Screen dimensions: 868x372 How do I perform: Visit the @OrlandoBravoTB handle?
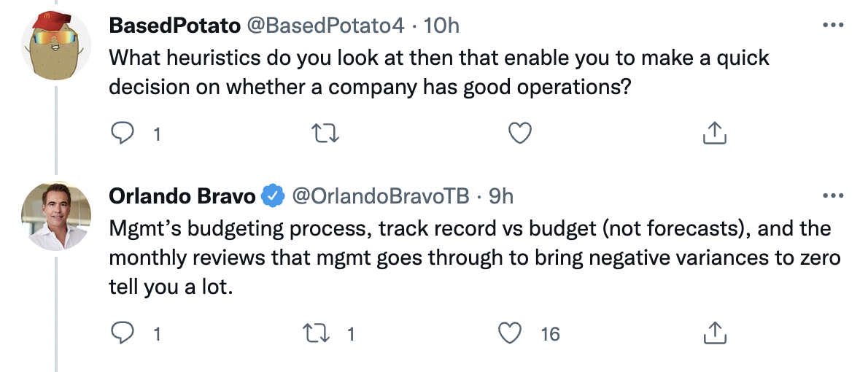380,196
